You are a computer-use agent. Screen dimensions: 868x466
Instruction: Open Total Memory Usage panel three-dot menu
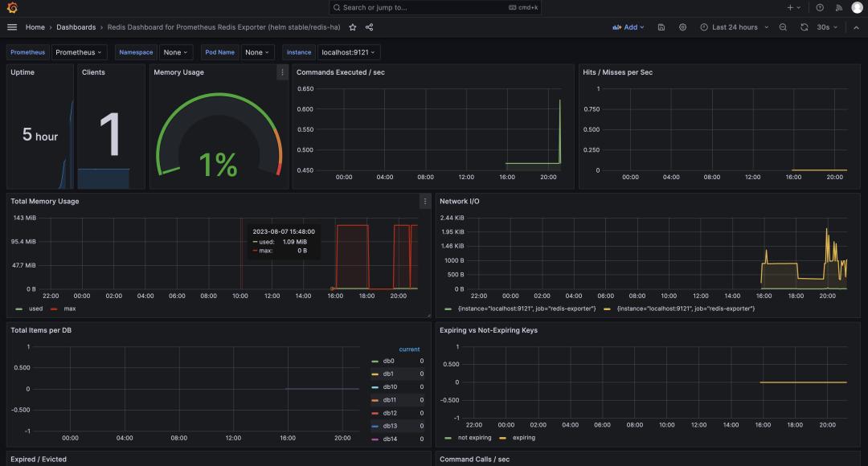(425, 202)
